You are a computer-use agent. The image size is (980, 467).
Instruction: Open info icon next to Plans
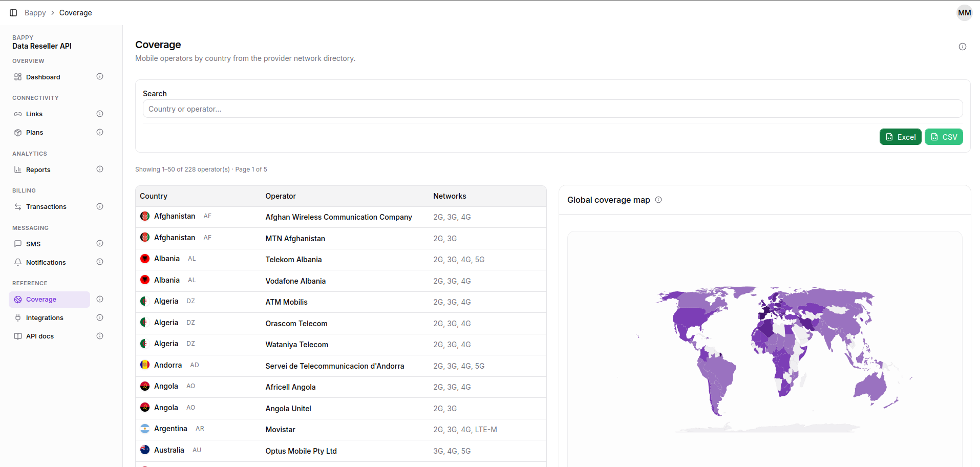[x=100, y=132]
